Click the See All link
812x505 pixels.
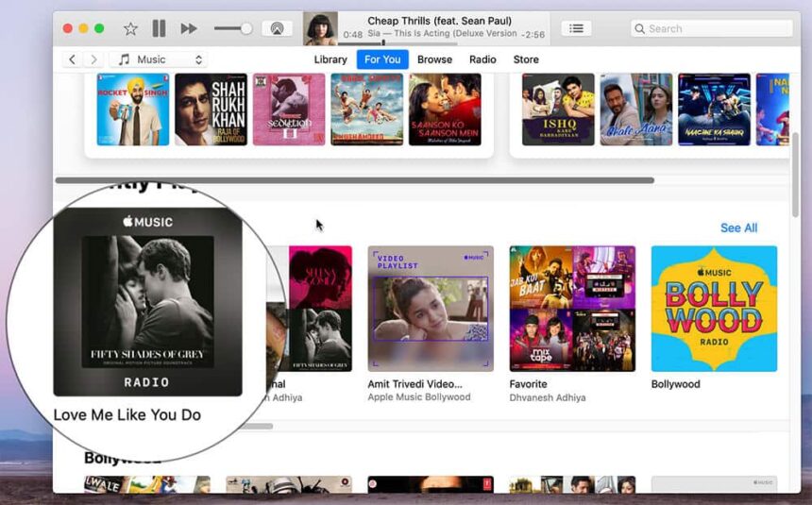coord(738,227)
